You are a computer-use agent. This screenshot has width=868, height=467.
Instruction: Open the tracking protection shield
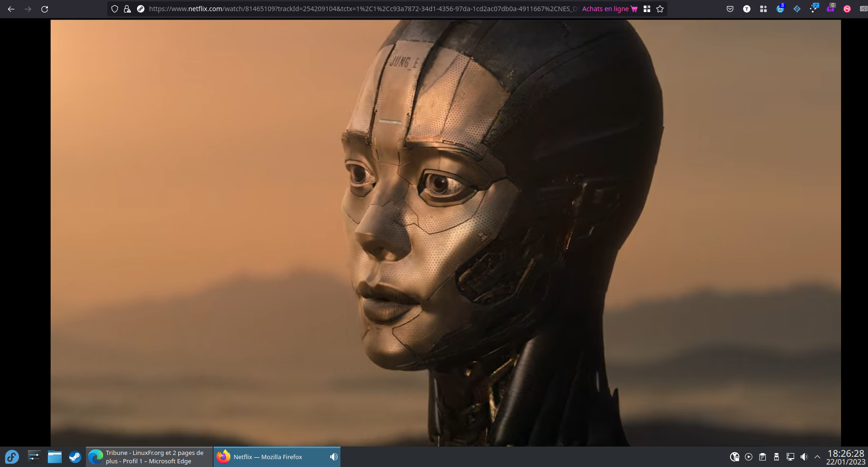(115, 9)
